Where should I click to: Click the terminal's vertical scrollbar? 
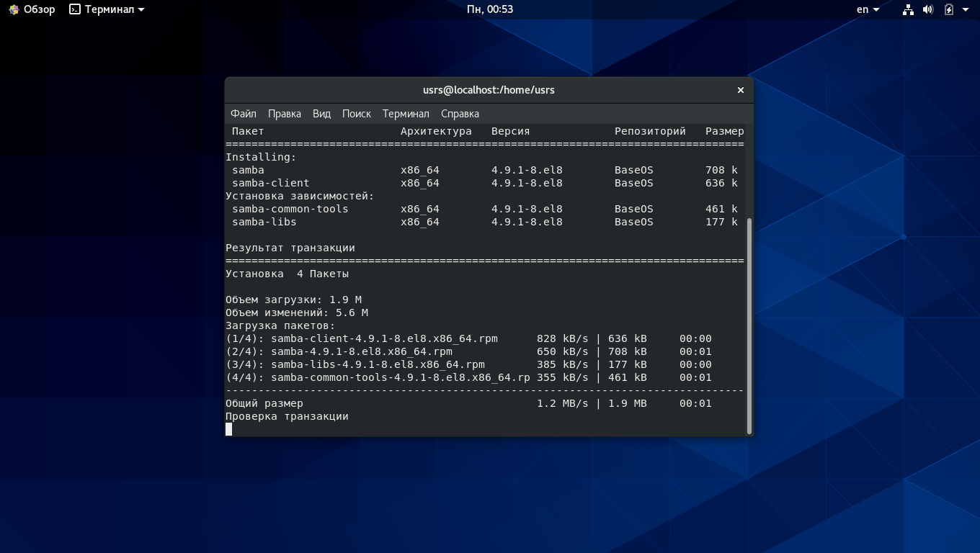click(749, 324)
